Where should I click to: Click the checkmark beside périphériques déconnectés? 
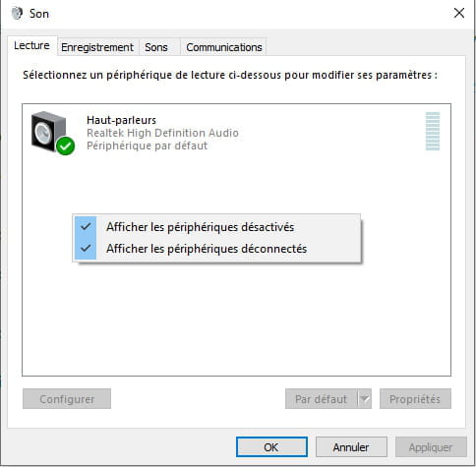[86, 248]
